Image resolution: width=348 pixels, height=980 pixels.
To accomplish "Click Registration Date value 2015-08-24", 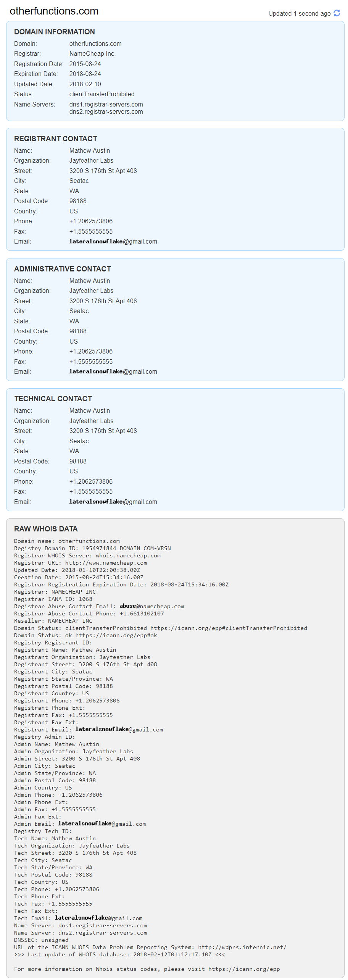I will [85, 64].
